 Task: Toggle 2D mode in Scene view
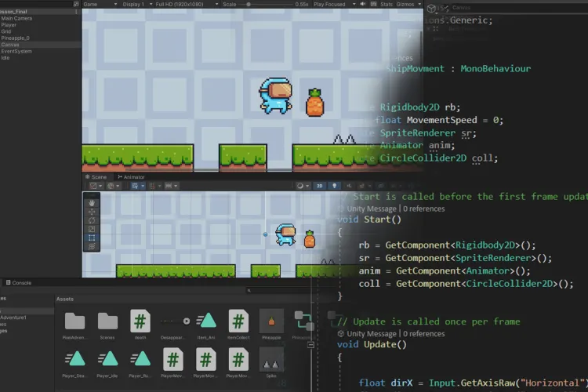point(320,186)
